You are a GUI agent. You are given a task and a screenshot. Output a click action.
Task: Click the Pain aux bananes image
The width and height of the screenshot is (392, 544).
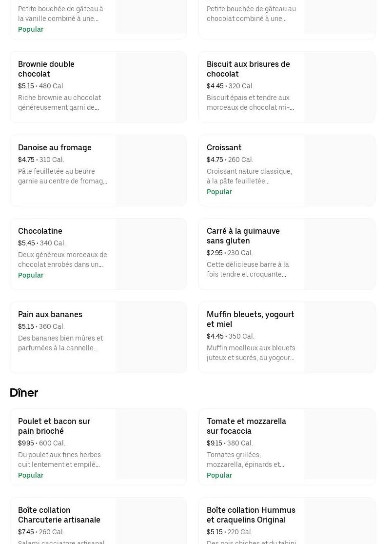[x=151, y=337]
